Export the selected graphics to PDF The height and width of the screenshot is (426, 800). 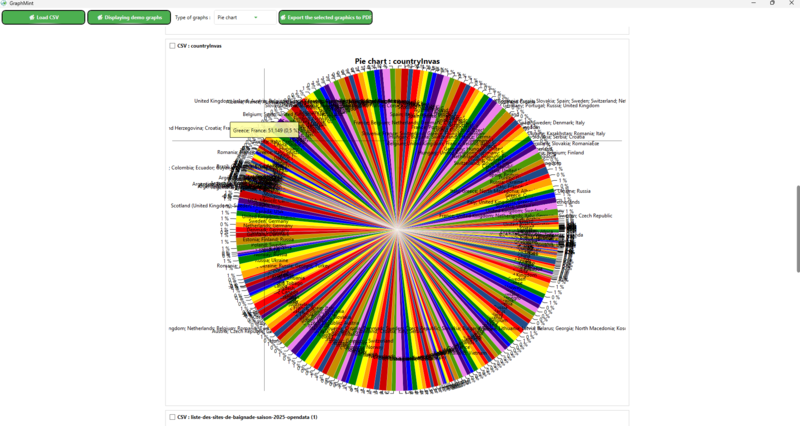point(325,17)
